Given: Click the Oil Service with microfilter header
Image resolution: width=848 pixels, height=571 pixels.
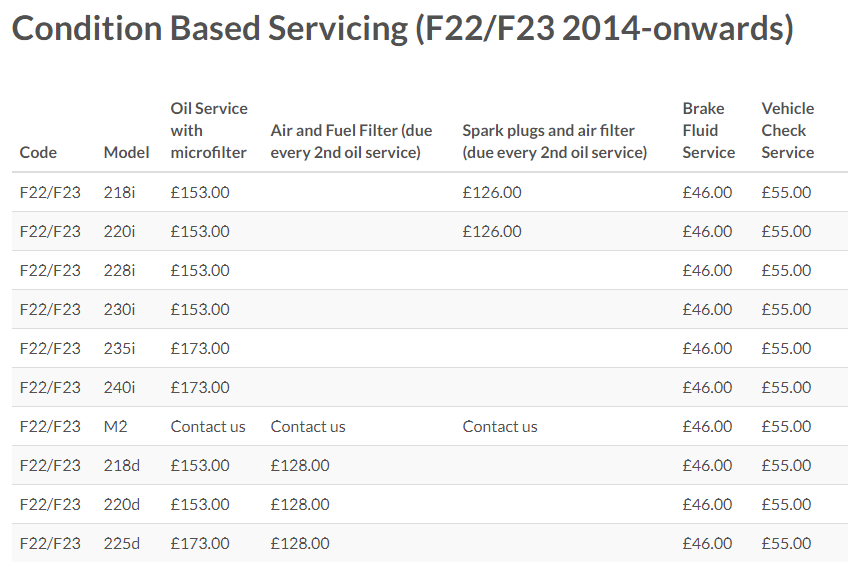Looking at the screenshot, I should tap(209, 130).
